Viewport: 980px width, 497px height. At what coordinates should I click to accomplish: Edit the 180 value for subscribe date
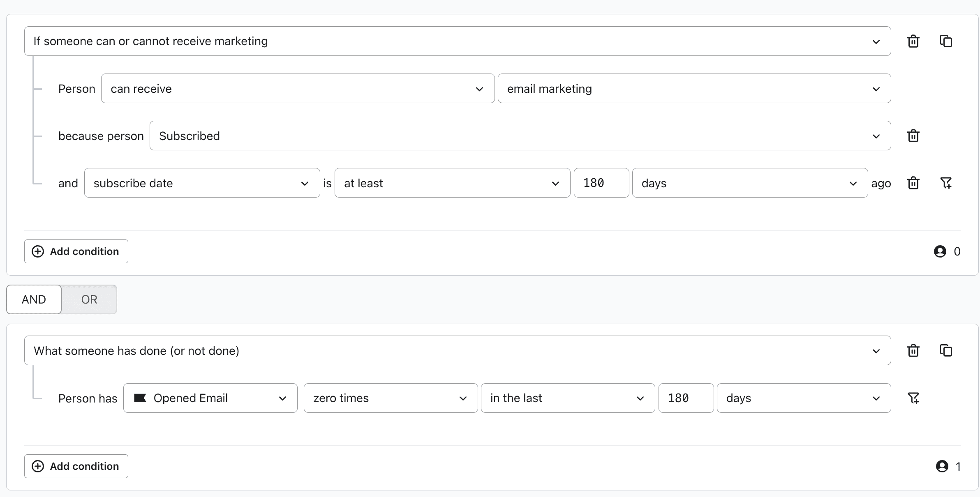click(601, 183)
